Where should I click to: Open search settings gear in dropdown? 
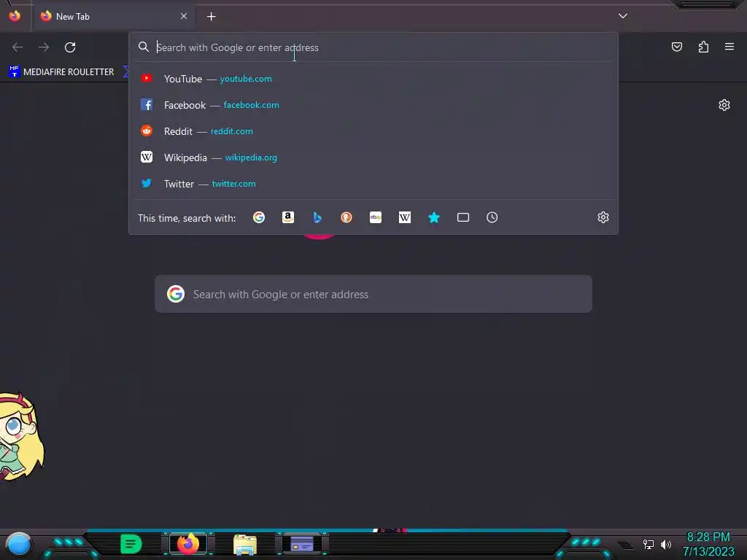[603, 217]
